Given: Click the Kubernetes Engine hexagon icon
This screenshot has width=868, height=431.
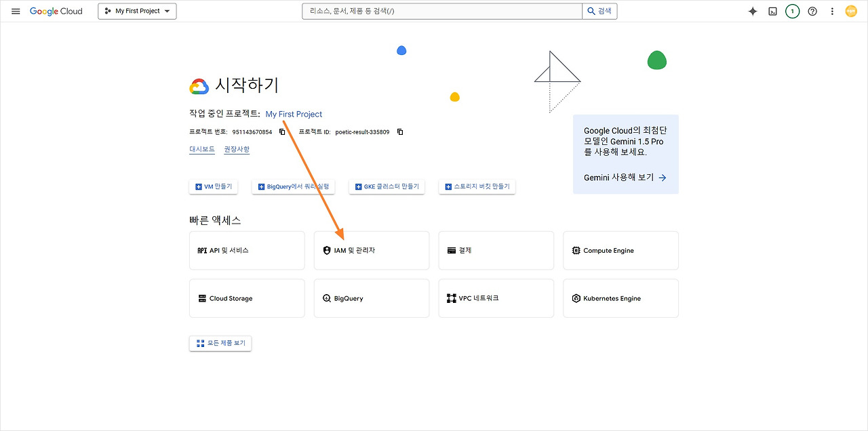Looking at the screenshot, I should (576, 298).
